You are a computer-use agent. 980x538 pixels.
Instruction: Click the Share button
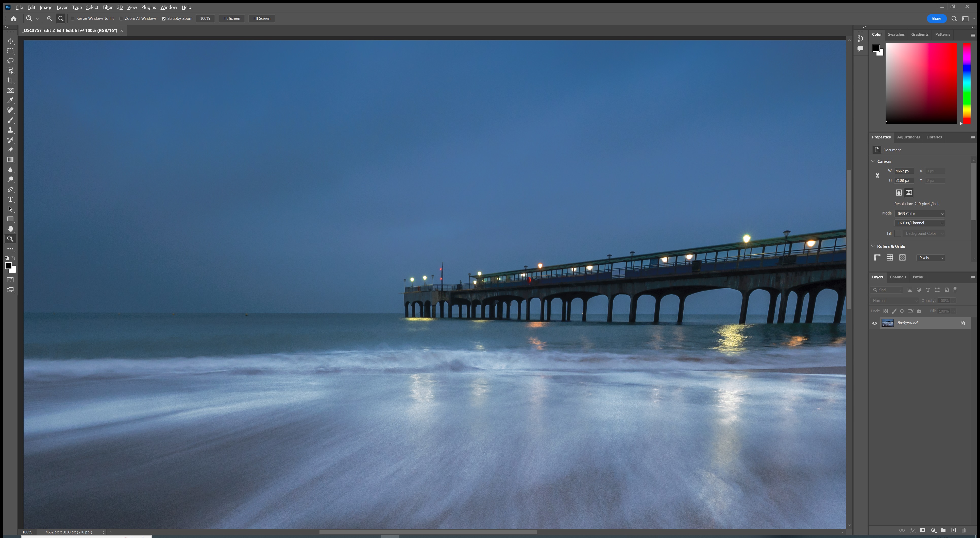pyautogui.click(x=936, y=18)
